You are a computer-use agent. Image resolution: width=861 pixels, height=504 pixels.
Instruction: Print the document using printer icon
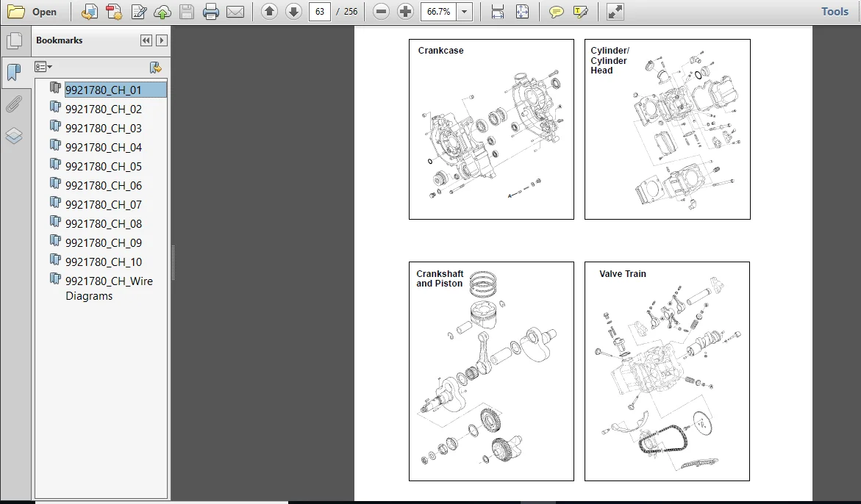(211, 12)
